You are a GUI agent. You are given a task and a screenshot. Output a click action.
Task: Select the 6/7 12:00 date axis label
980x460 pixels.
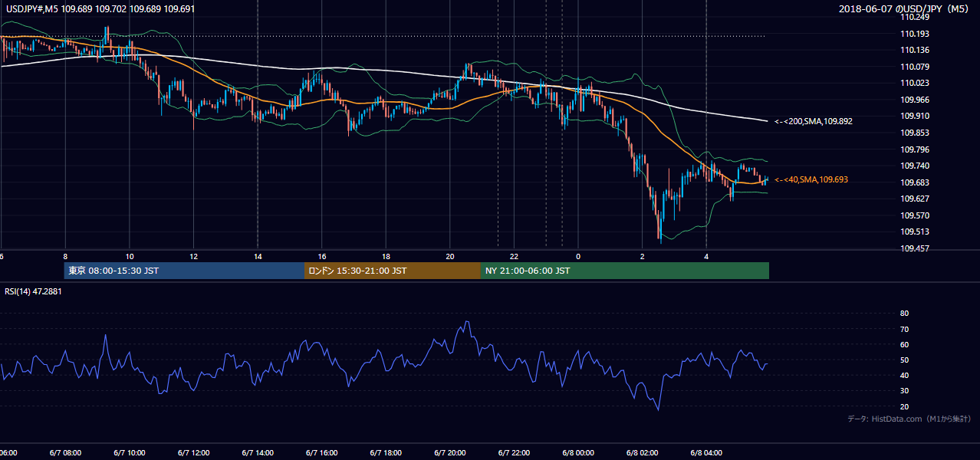(x=193, y=452)
